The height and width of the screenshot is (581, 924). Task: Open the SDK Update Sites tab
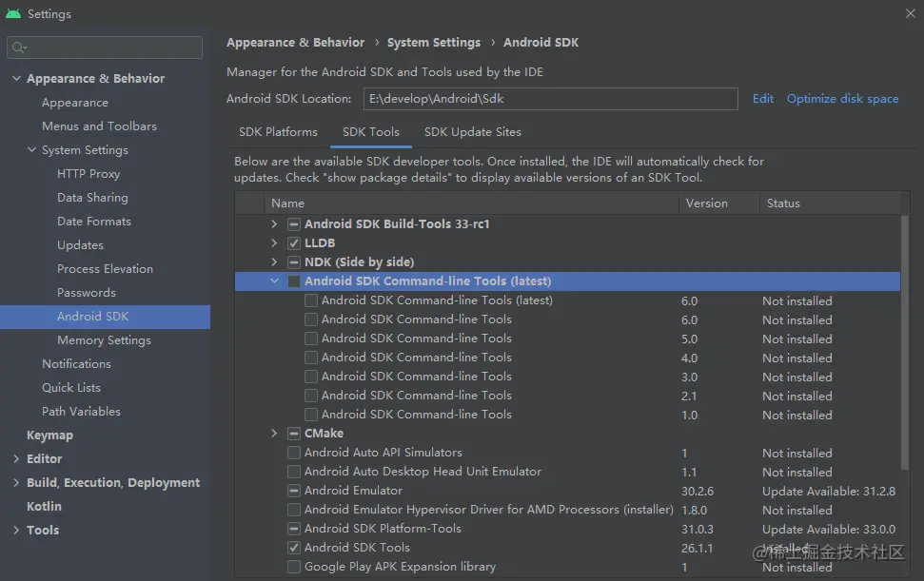click(473, 132)
